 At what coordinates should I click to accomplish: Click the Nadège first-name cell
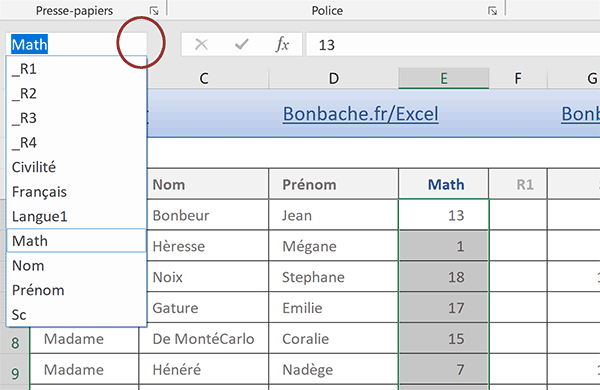333,369
